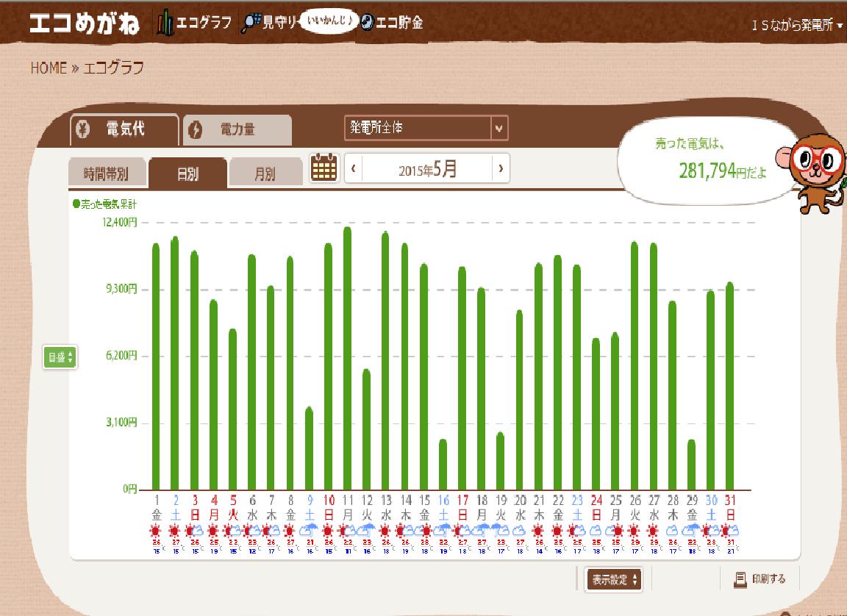Image resolution: width=847 pixels, height=616 pixels.
Task: Open the 目盛 scale selector
Action: pyautogui.click(x=60, y=357)
